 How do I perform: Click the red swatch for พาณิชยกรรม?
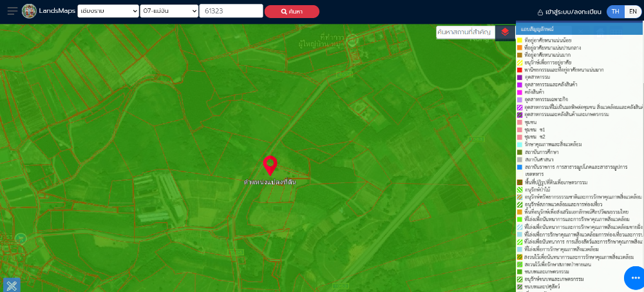click(x=519, y=70)
